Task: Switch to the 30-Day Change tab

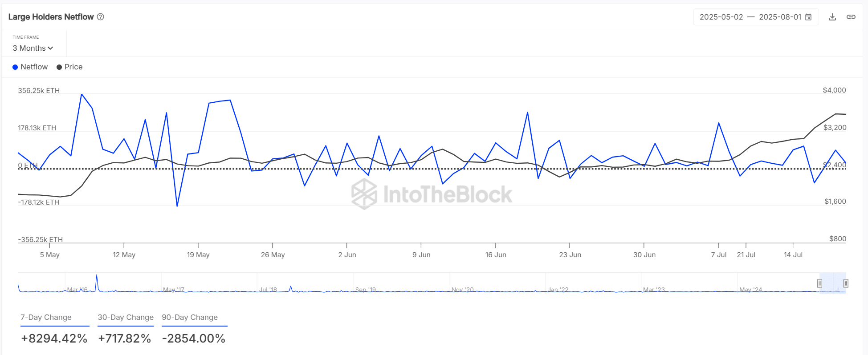Action: [x=126, y=317]
